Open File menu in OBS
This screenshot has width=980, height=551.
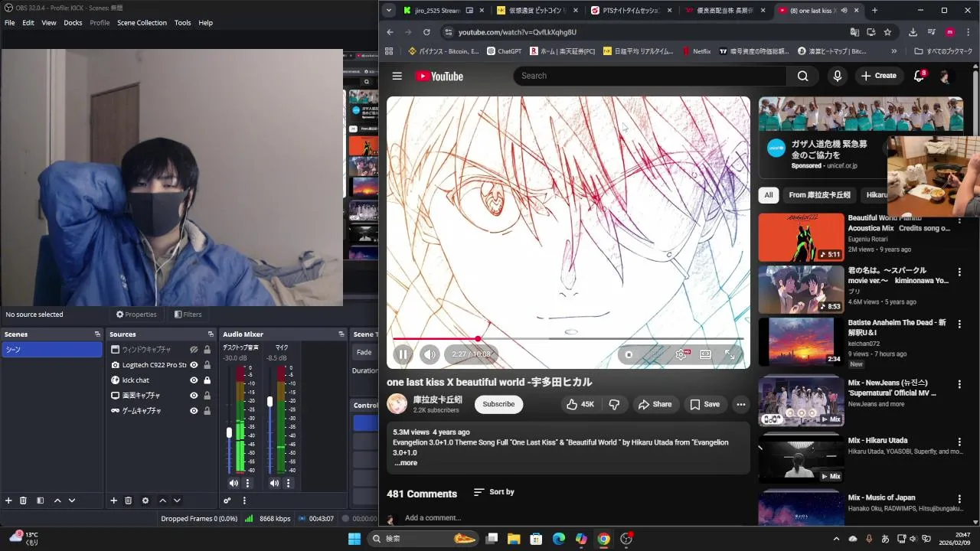[9, 23]
